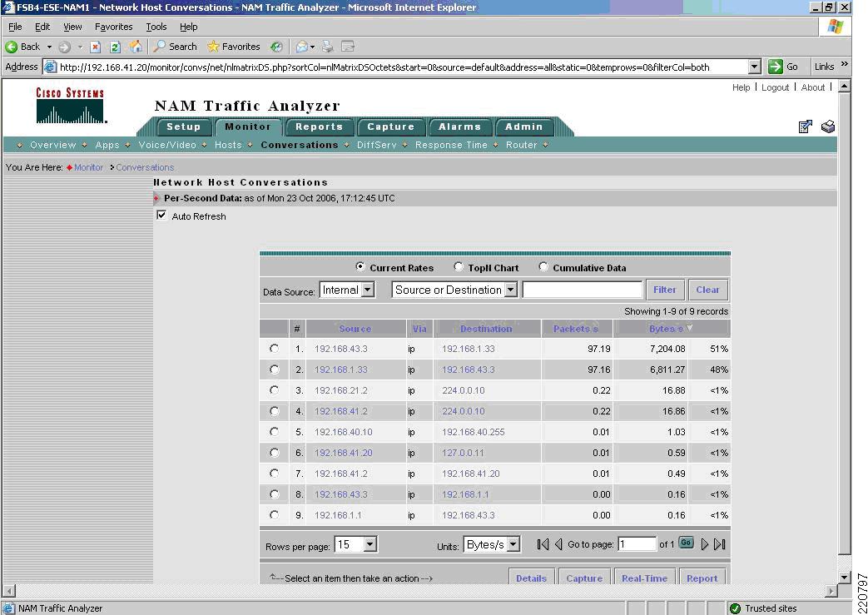Stop page loading with the Stop icon
The image size is (868, 615).
pos(95,47)
